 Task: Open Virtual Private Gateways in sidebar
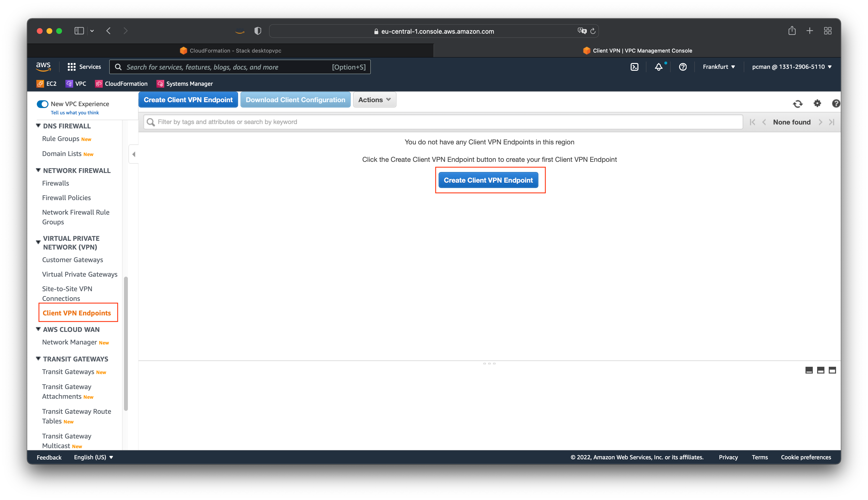coord(80,274)
